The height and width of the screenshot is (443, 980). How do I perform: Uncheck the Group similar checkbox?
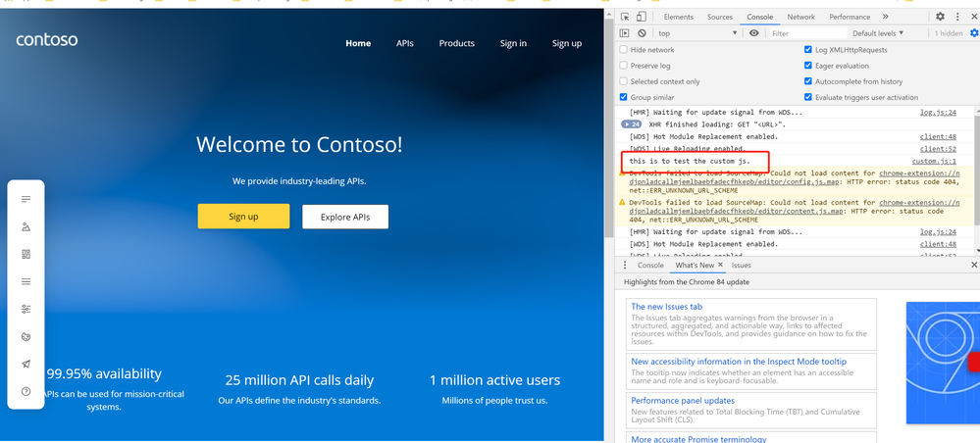pos(623,97)
